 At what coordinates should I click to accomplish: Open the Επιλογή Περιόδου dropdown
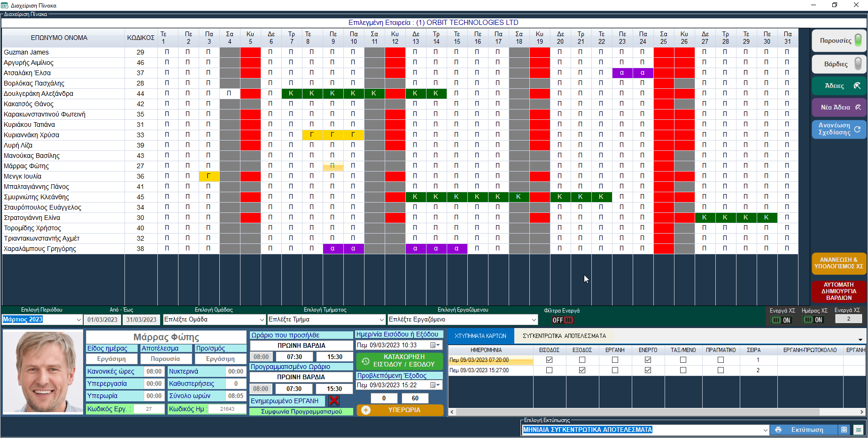[x=78, y=320]
